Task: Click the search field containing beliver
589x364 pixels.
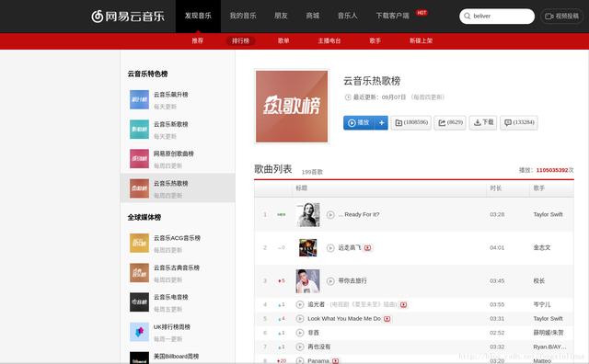Action: (x=497, y=17)
